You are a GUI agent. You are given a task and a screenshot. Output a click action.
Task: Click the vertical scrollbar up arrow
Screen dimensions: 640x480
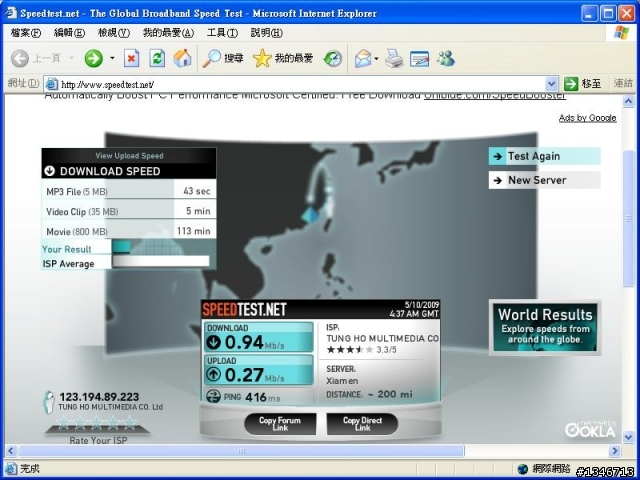pos(629,100)
